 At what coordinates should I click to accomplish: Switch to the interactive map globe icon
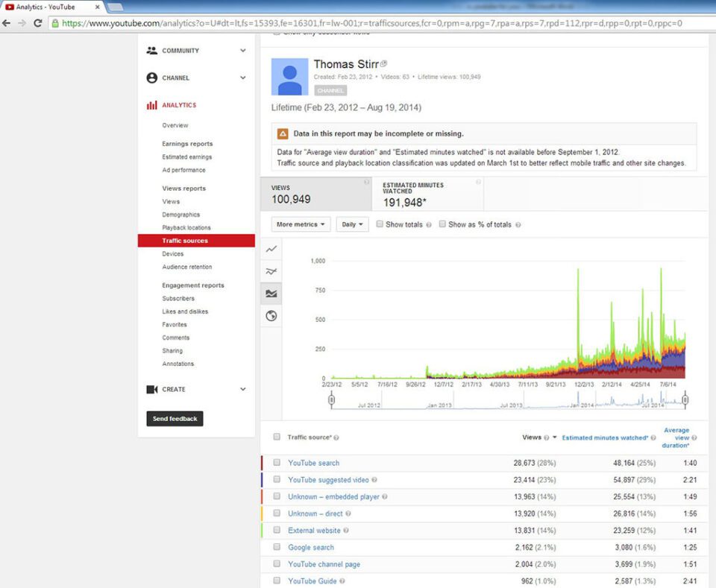[271, 316]
